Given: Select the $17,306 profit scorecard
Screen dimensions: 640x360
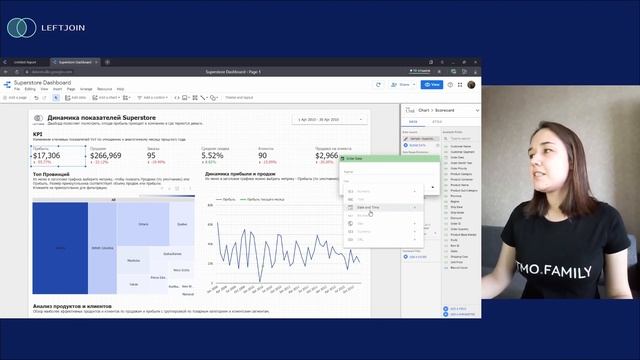Looking at the screenshot, I should click(x=58, y=156).
